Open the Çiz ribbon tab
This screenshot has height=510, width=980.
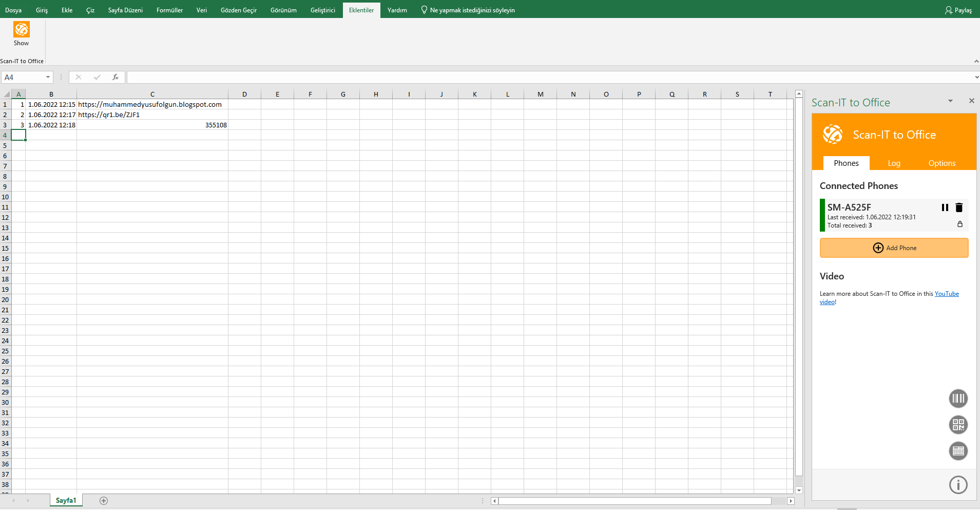click(90, 10)
